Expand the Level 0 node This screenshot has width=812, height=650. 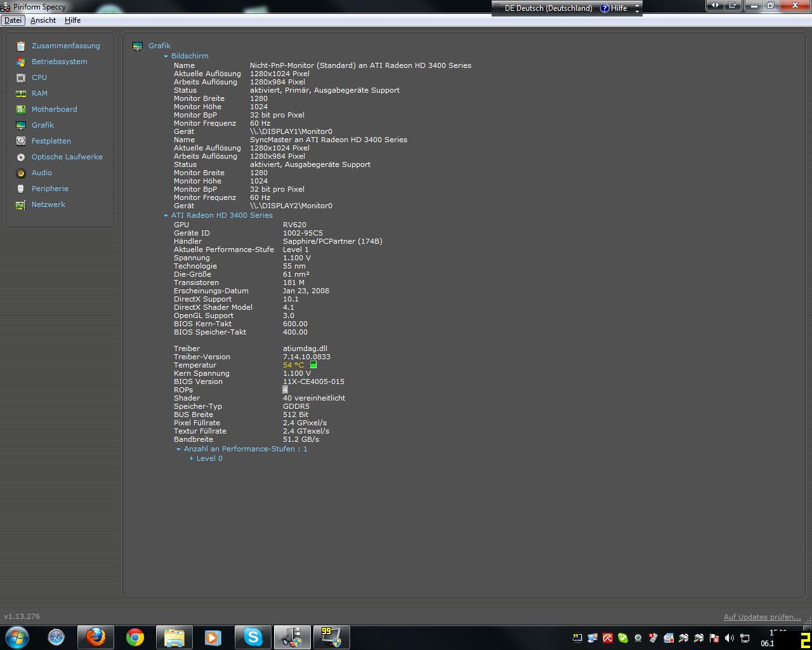pos(192,458)
